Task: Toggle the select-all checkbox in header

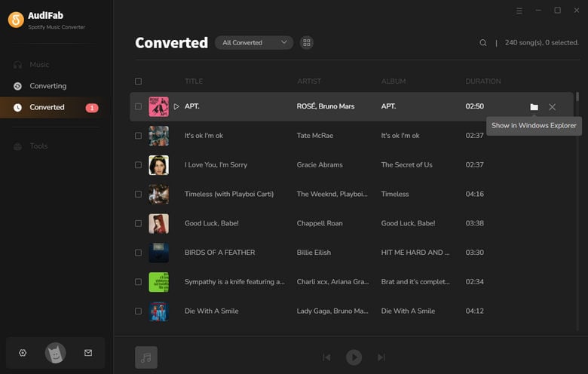Action: click(138, 81)
